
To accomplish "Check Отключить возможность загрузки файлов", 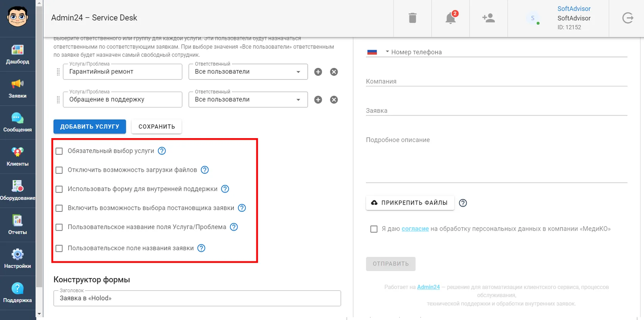I will coord(59,170).
